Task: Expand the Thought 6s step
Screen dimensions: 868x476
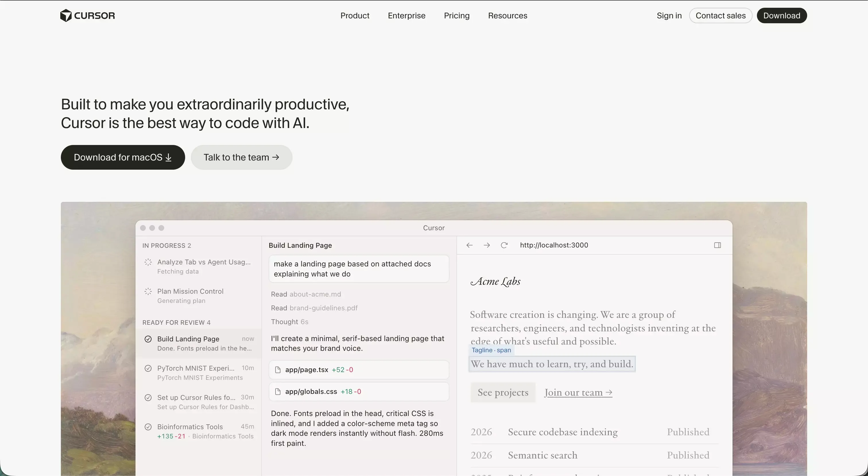Action: point(289,322)
